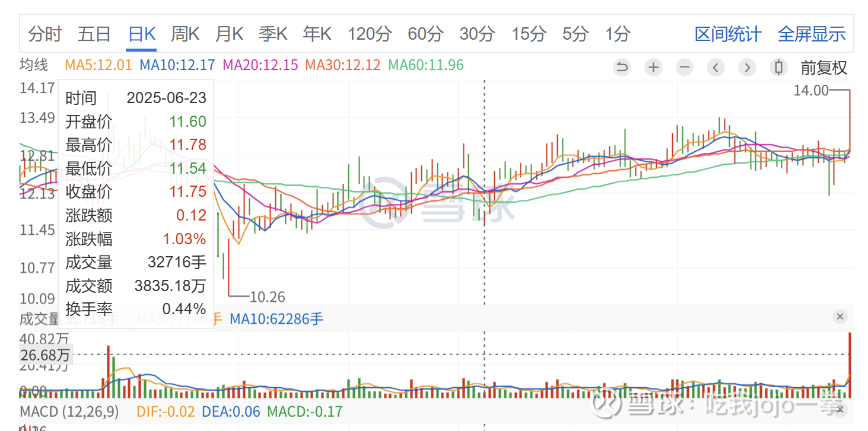The image size is (868, 431).
Task: Click the 14.00 high price marker
Action: pyautogui.click(x=811, y=90)
